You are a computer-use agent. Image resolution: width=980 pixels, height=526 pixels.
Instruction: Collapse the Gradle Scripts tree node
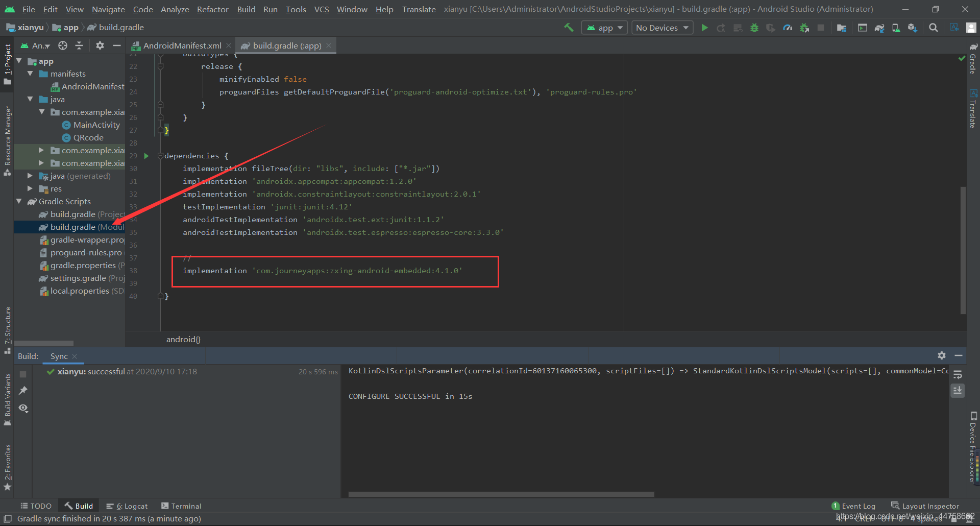(19, 201)
